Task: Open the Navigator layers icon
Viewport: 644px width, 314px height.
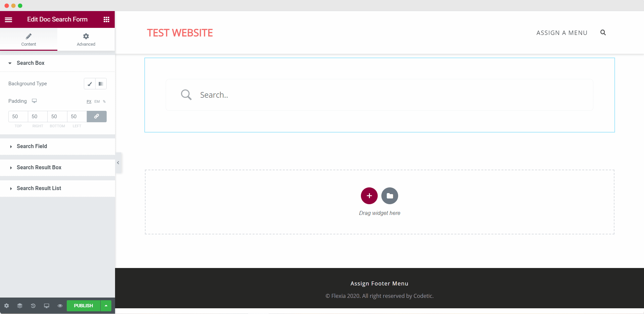Action: [x=20, y=306]
